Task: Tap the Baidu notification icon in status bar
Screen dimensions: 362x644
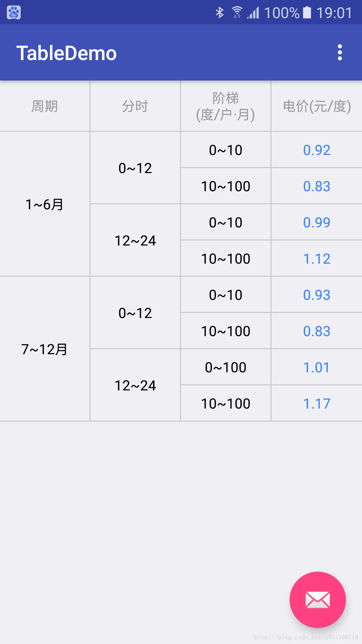Action: 14,13
